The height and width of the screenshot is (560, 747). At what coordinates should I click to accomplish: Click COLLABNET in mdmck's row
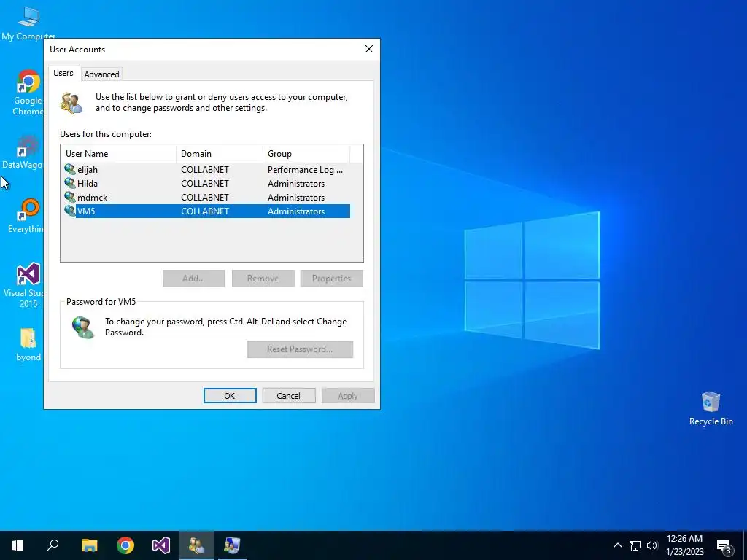pos(205,197)
